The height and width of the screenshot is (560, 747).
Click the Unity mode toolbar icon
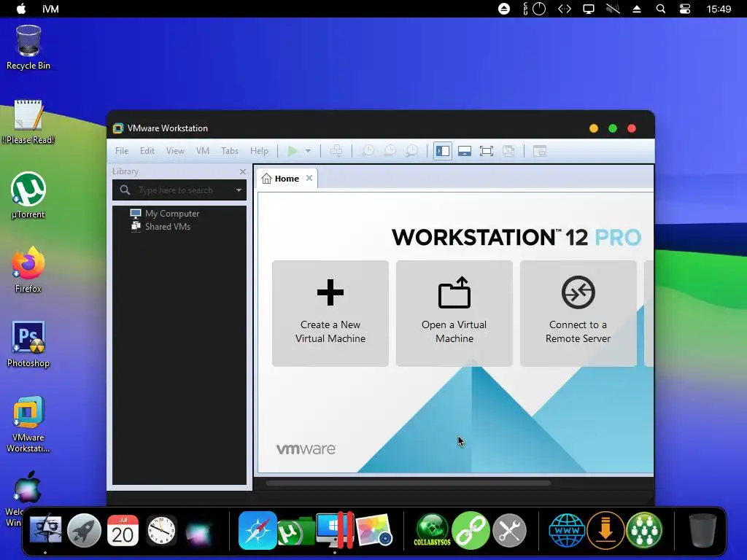[x=508, y=151]
